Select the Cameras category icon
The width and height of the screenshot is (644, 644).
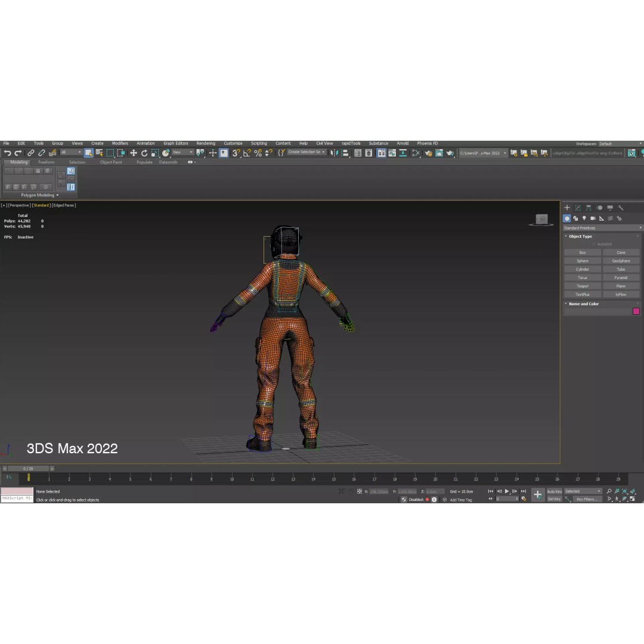[593, 218]
